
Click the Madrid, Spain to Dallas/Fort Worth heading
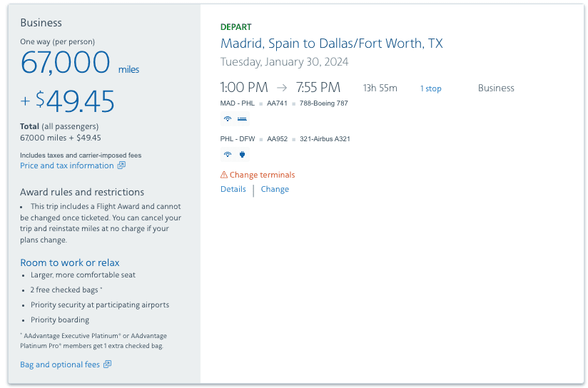click(332, 44)
